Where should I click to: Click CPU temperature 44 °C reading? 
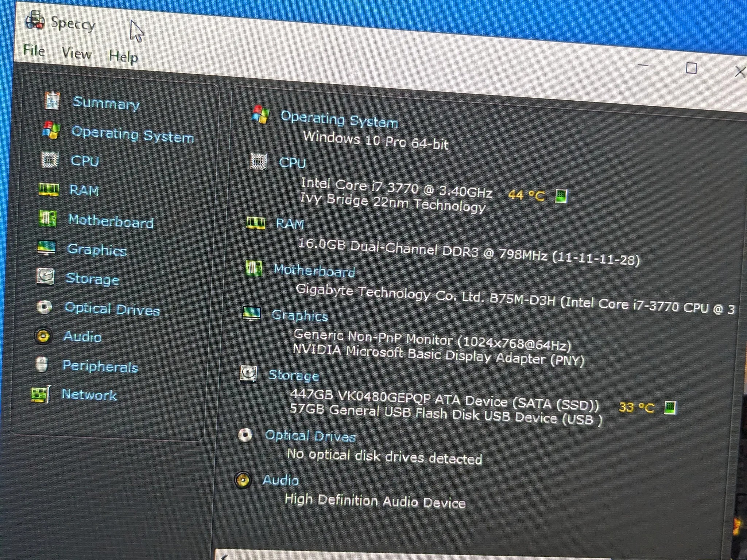(526, 195)
